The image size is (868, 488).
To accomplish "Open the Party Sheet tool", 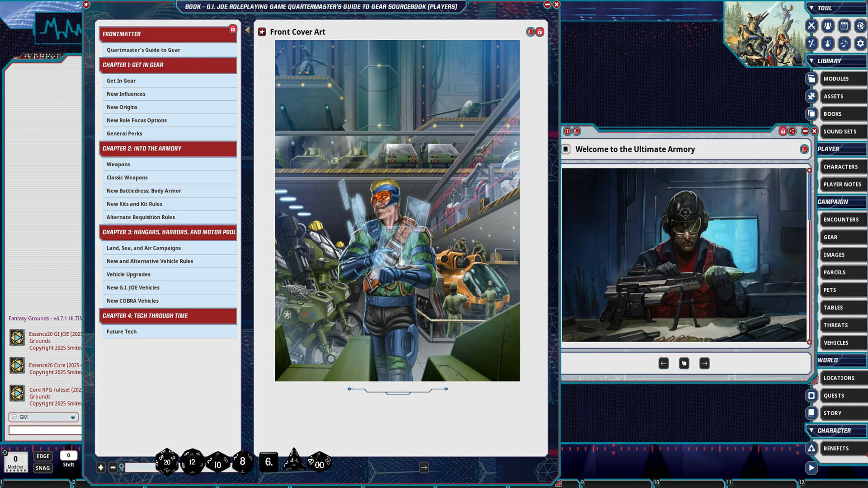I will point(827,26).
